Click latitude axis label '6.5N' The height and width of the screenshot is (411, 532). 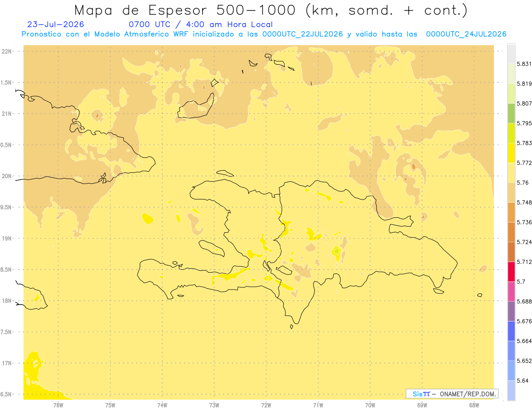tap(7, 394)
